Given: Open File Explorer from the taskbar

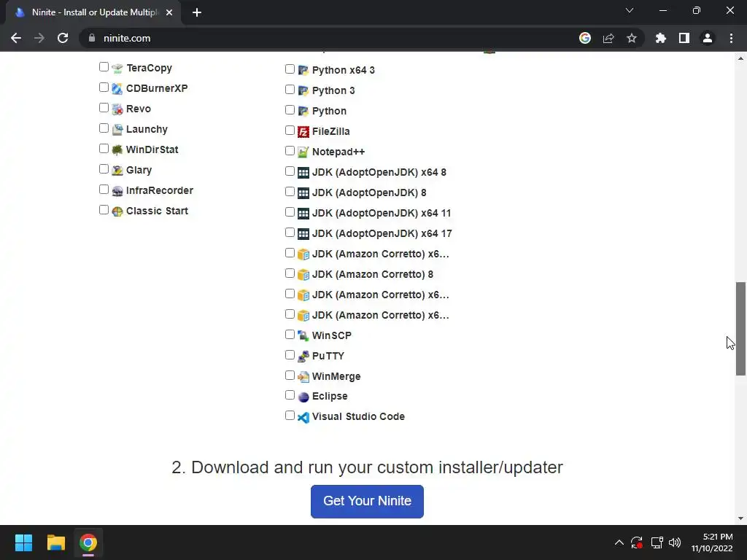Looking at the screenshot, I should [x=56, y=542].
